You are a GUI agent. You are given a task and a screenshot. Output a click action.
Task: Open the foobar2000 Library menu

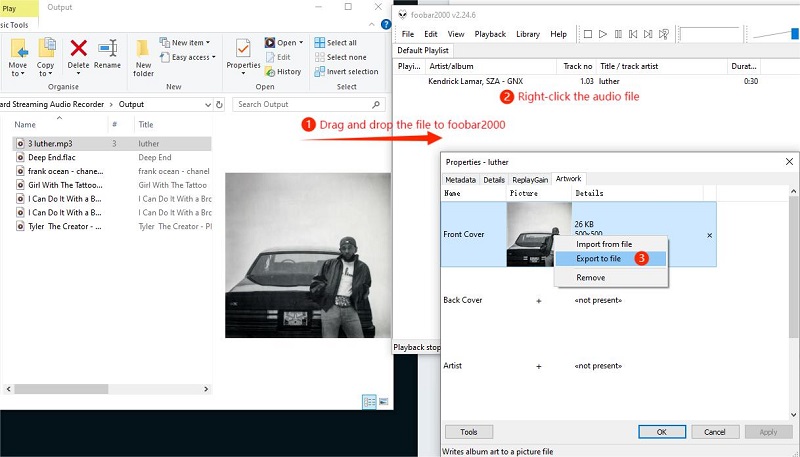click(528, 34)
